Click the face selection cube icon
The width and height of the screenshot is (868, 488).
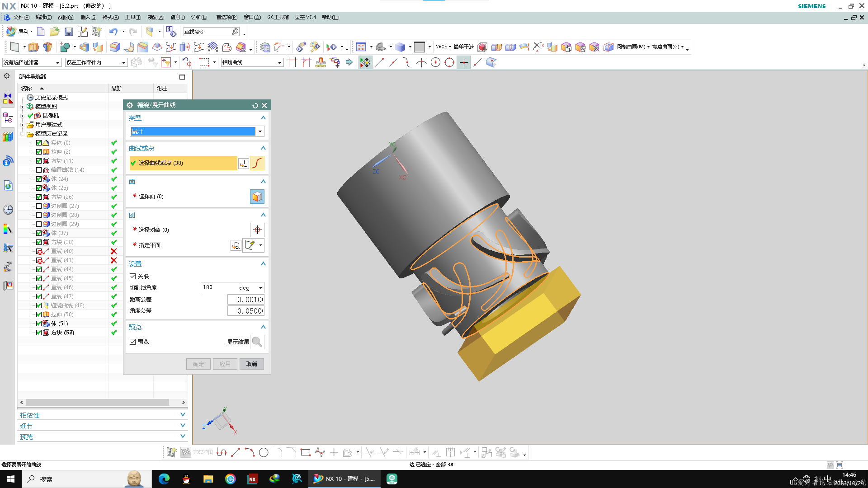[257, 197]
